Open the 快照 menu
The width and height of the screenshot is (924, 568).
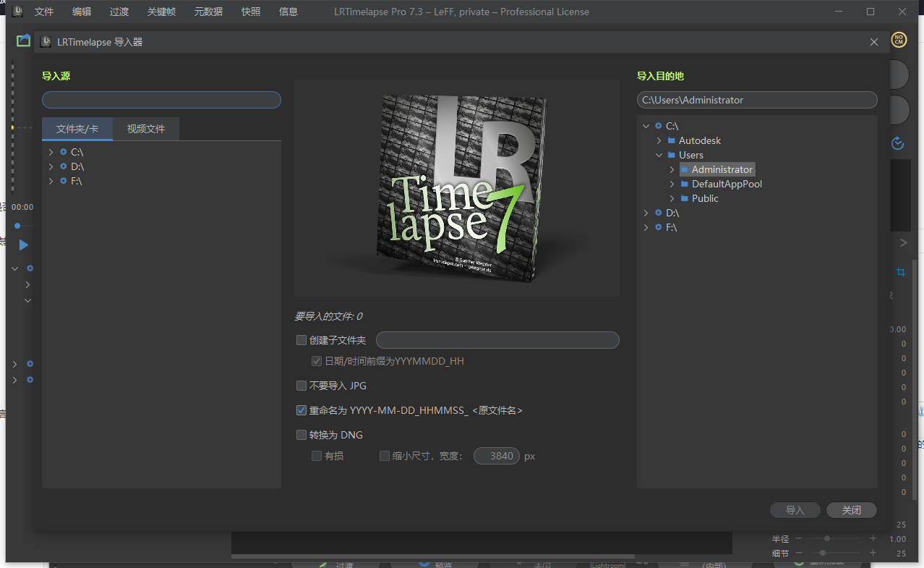(251, 12)
